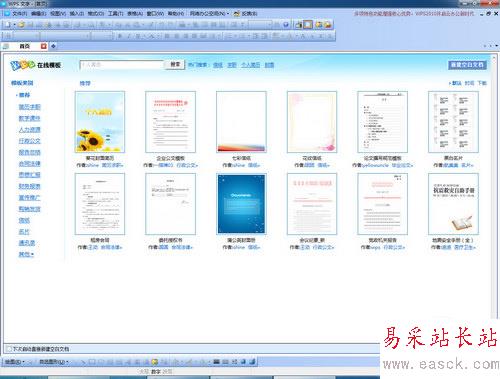Open arrow style icon in drawing toolbar
The image size is (500, 379).
(x=235, y=361)
